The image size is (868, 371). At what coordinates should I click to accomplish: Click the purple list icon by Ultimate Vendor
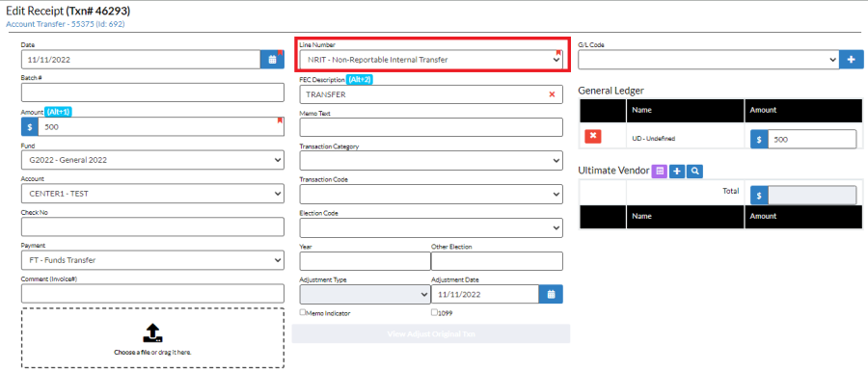coord(660,172)
